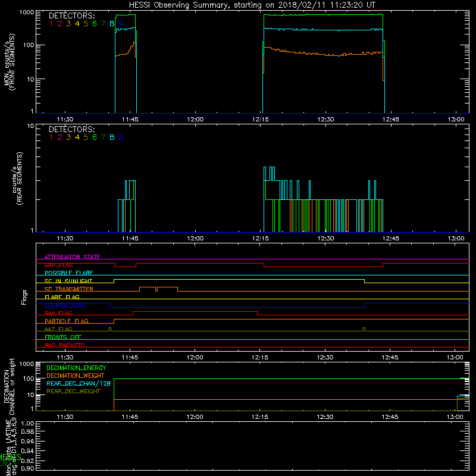Select red detector 1 in front segments legend
This screenshot has width=476, height=476.
[51, 24]
